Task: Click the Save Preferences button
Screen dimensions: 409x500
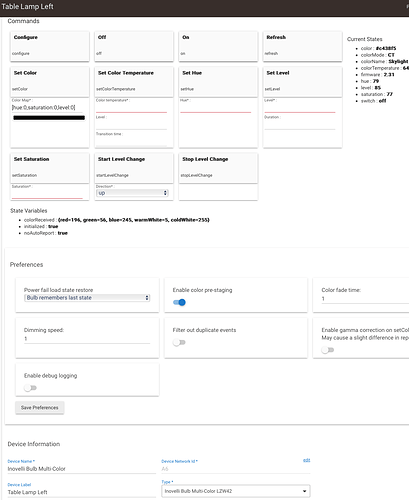Action: [40, 408]
